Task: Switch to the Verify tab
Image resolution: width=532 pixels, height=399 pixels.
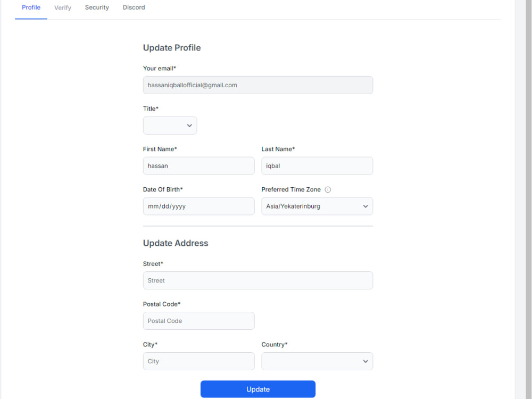Action: (62, 7)
